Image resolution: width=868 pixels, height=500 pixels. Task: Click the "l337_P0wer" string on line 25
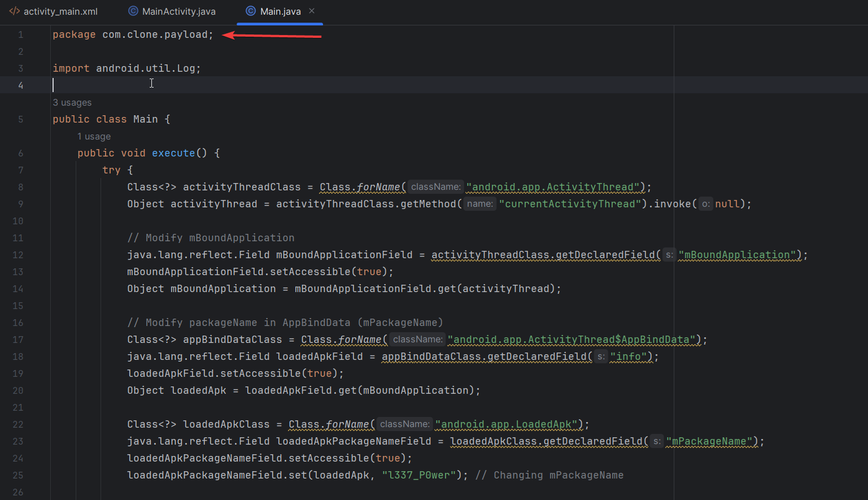[419, 475]
